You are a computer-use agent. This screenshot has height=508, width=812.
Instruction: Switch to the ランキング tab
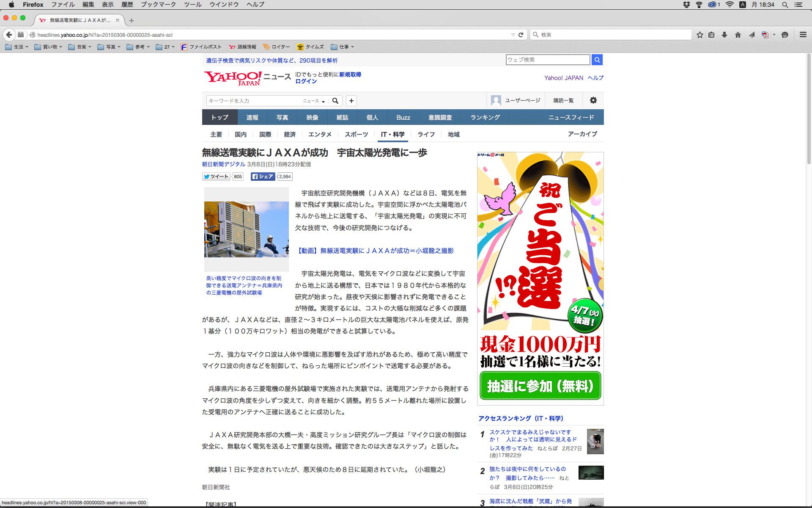pyautogui.click(x=485, y=117)
